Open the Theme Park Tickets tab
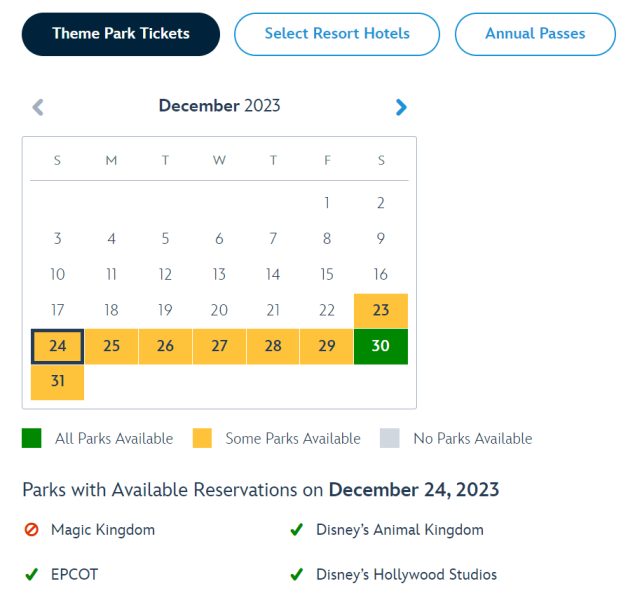Screen dimensions: 635x600 point(121,34)
